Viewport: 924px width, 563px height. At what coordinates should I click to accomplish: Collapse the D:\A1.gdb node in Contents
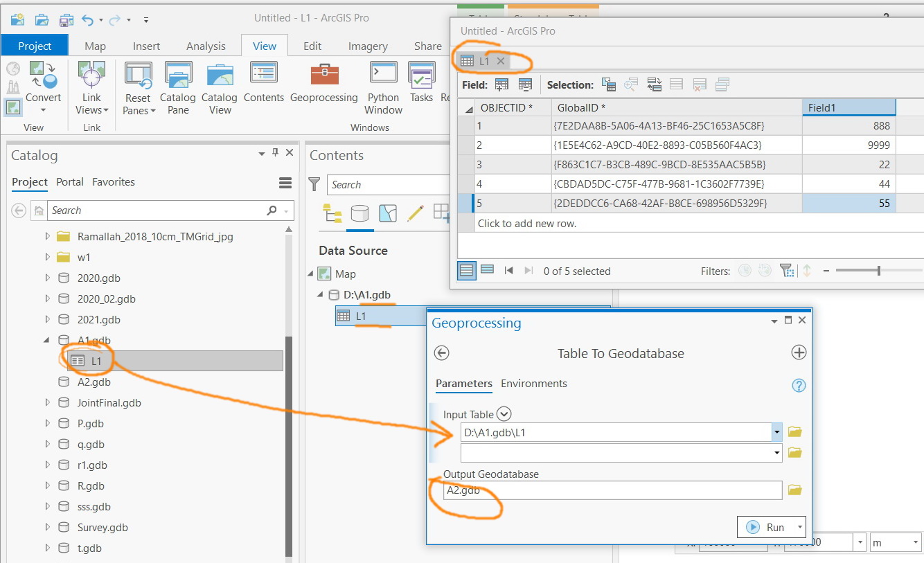321,295
